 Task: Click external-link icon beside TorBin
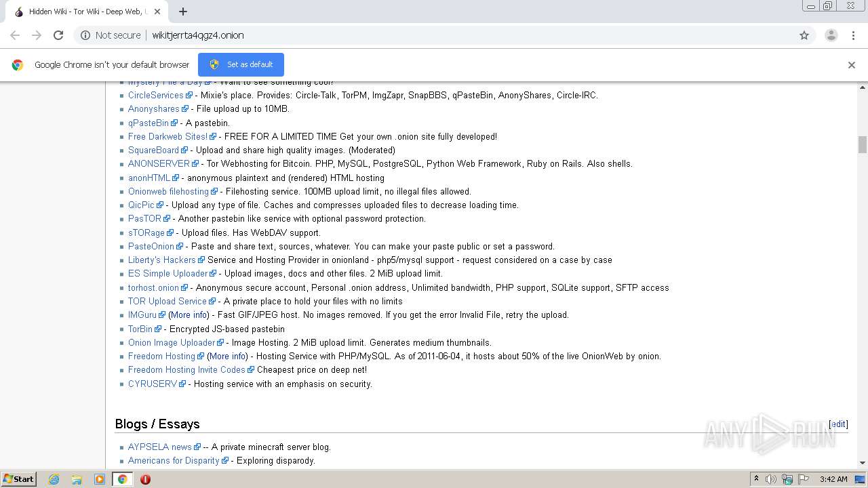tap(158, 329)
